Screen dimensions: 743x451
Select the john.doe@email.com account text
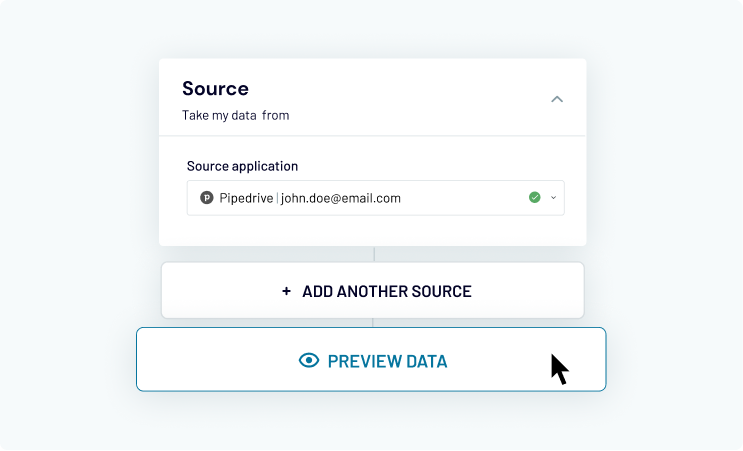point(340,198)
